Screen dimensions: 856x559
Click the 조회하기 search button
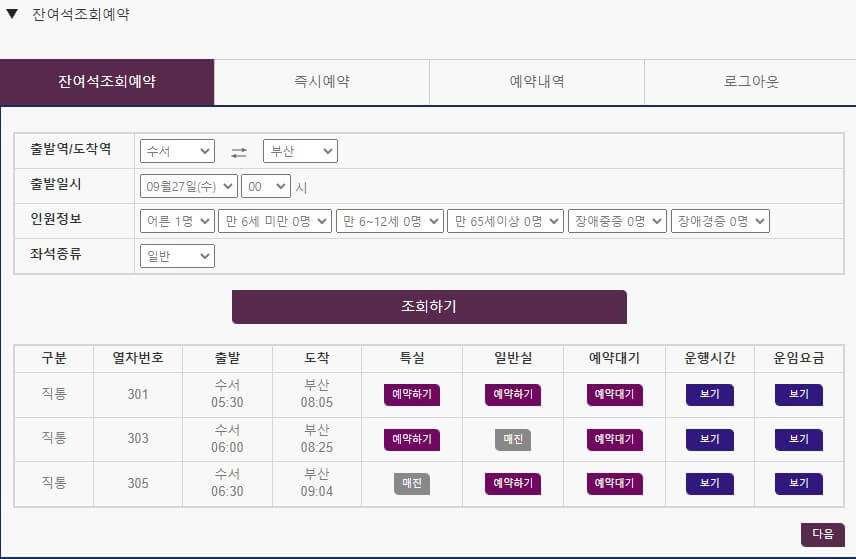tap(429, 307)
